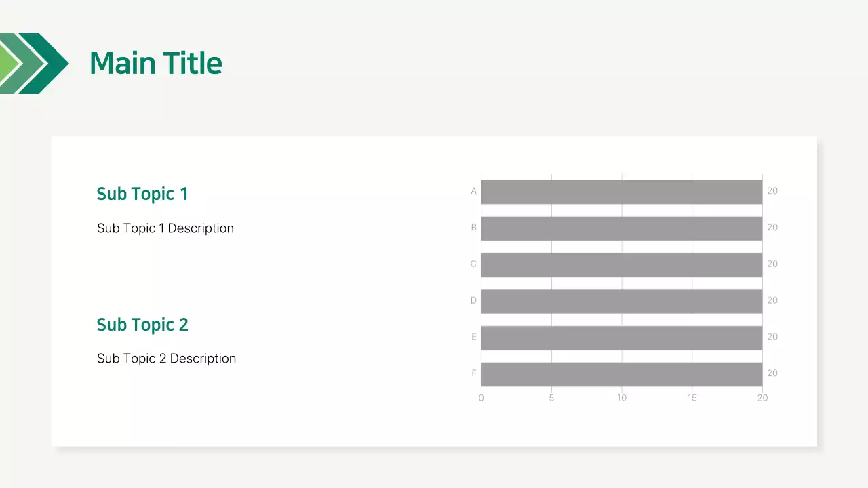Click the Sub Topic 1 heading

coord(142,194)
